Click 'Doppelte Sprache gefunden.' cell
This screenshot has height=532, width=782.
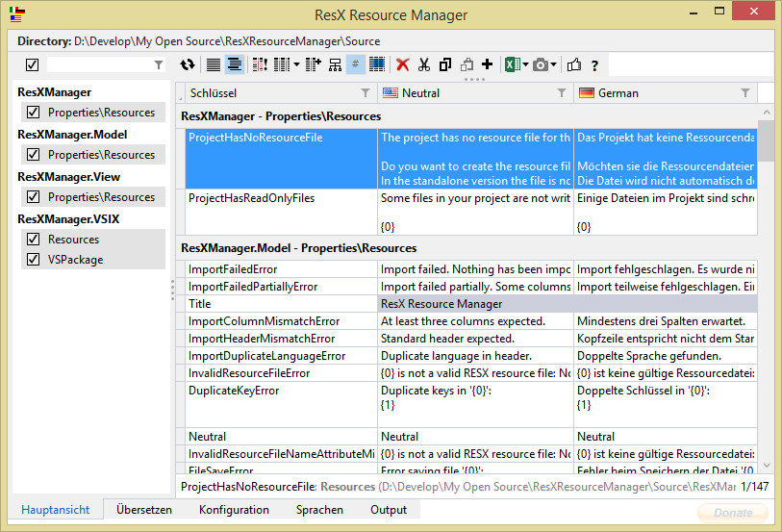click(666, 356)
